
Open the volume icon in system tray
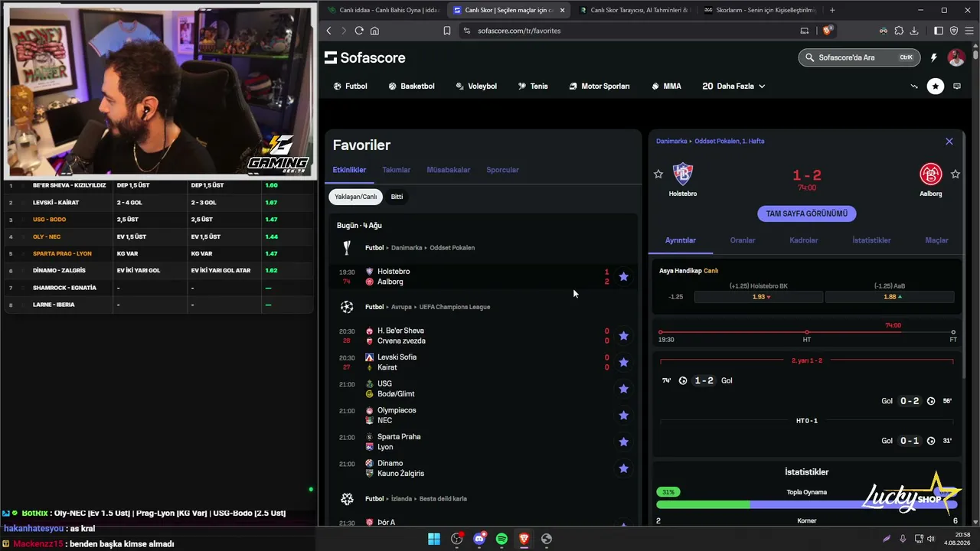point(931,539)
